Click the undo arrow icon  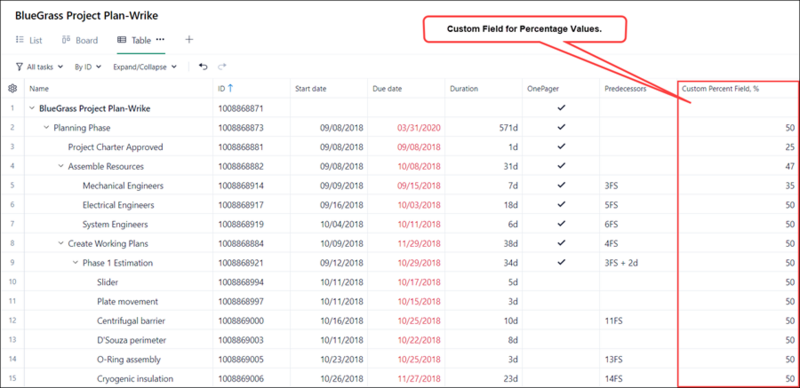coord(203,67)
